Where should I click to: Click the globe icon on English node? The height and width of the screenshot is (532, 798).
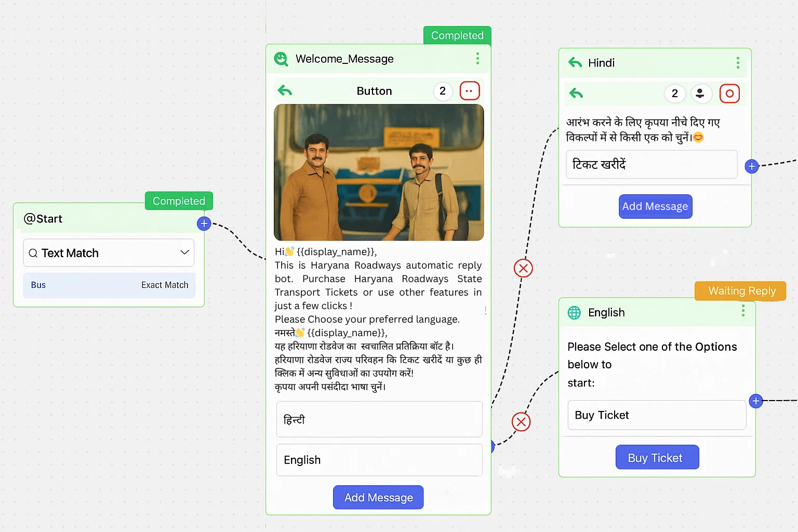574,313
